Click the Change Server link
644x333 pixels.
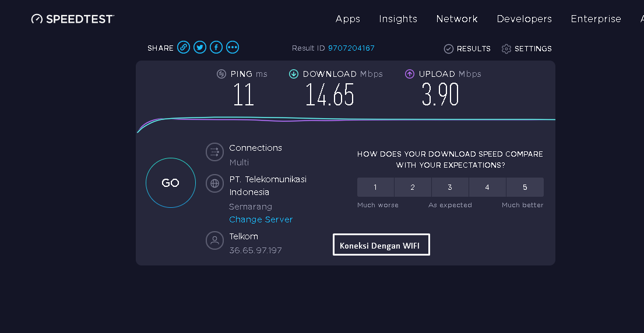(261, 219)
